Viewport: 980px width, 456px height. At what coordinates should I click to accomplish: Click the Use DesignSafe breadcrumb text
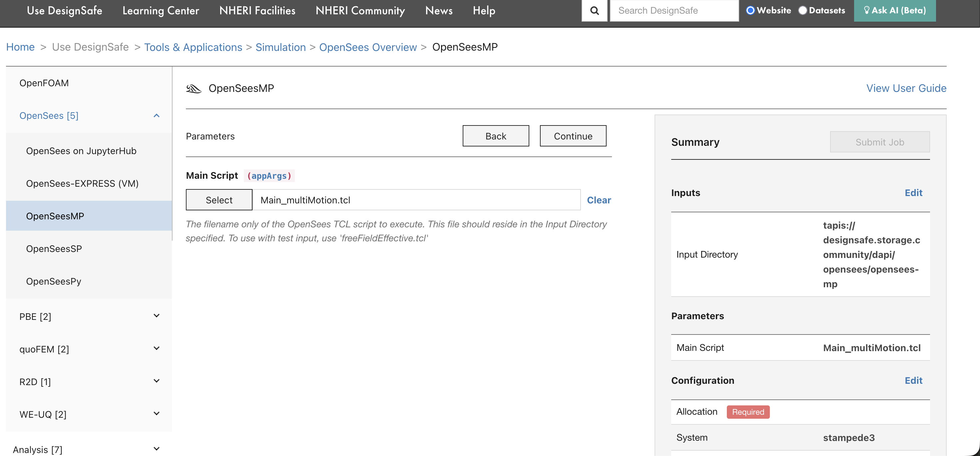(90, 47)
